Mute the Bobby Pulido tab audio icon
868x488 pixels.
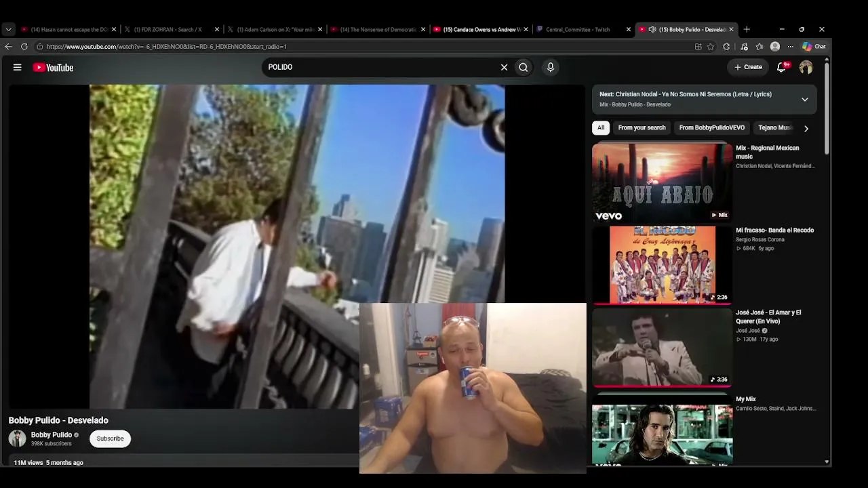[x=652, y=29]
